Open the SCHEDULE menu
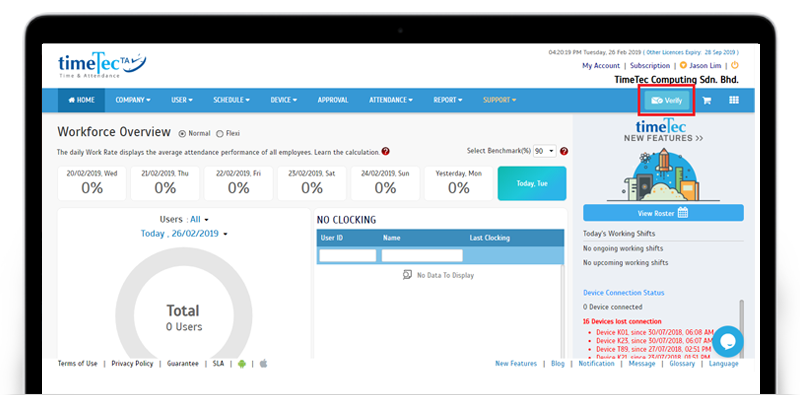This screenshot has width=800, height=395. pos(231,100)
